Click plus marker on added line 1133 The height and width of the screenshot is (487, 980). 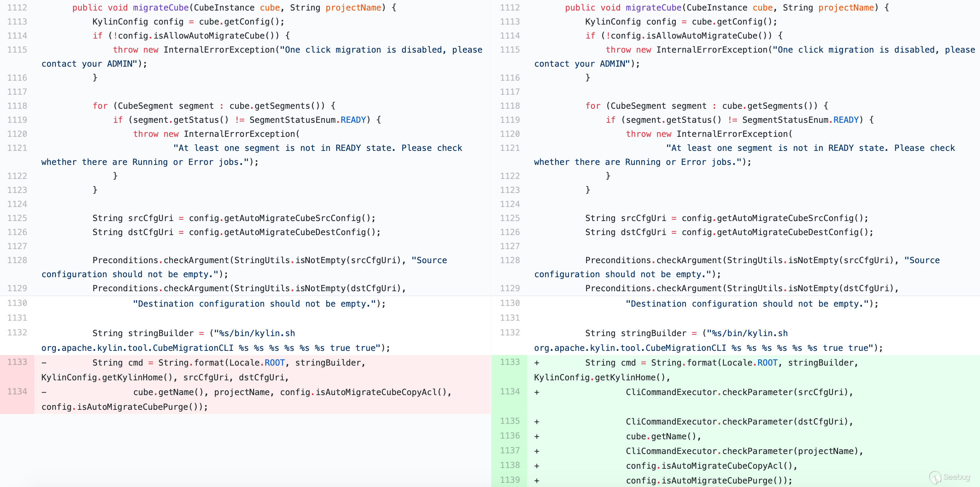[x=536, y=363]
